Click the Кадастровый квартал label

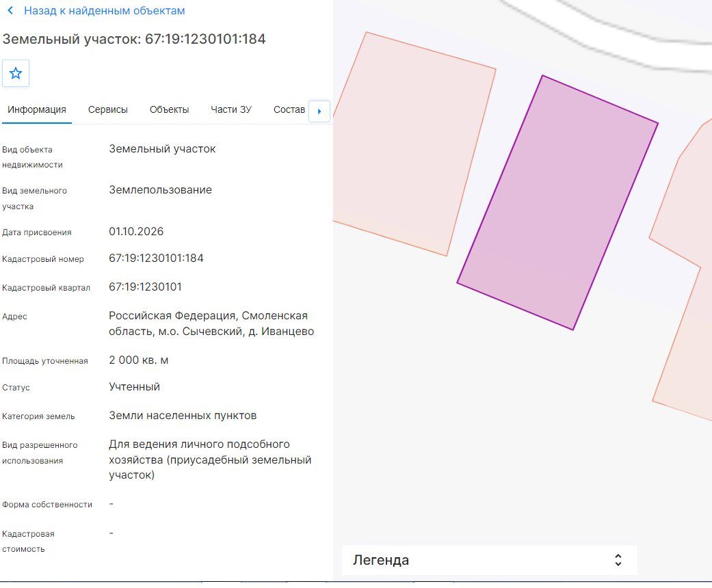tap(47, 288)
